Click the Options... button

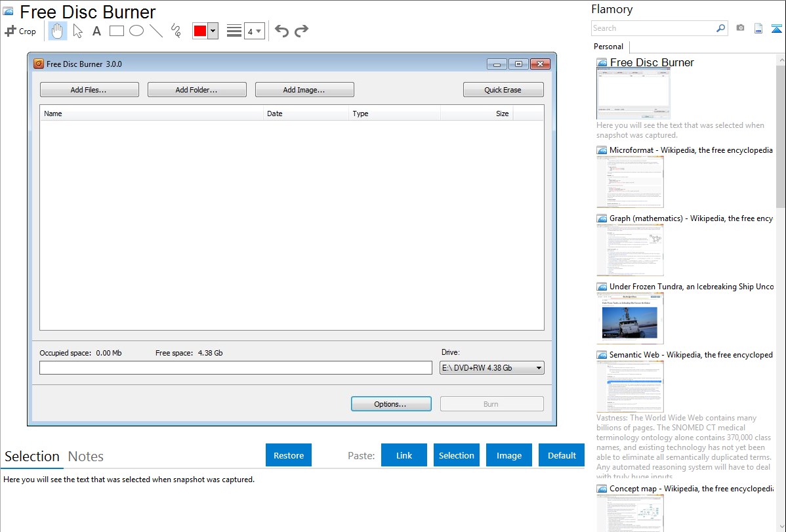click(x=391, y=403)
